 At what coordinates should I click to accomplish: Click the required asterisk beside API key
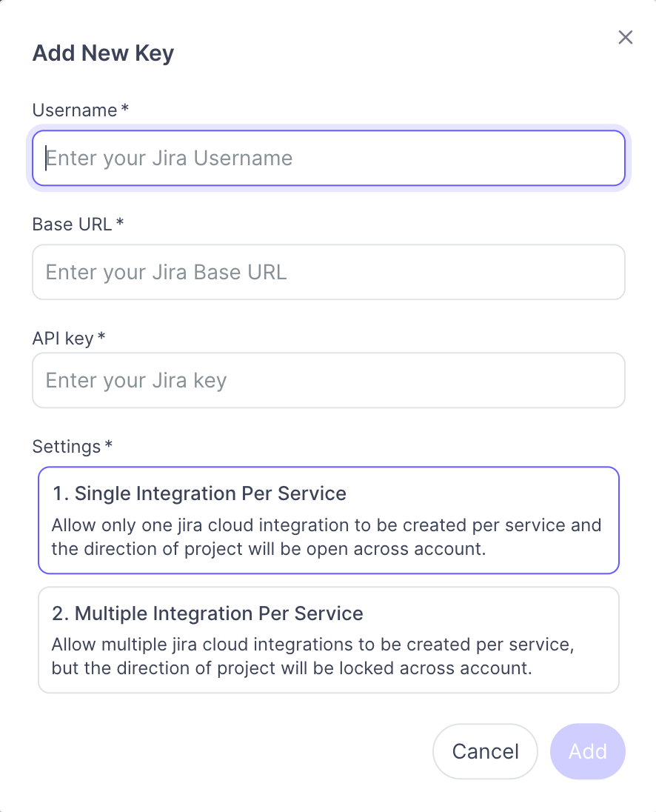click(101, 336)
